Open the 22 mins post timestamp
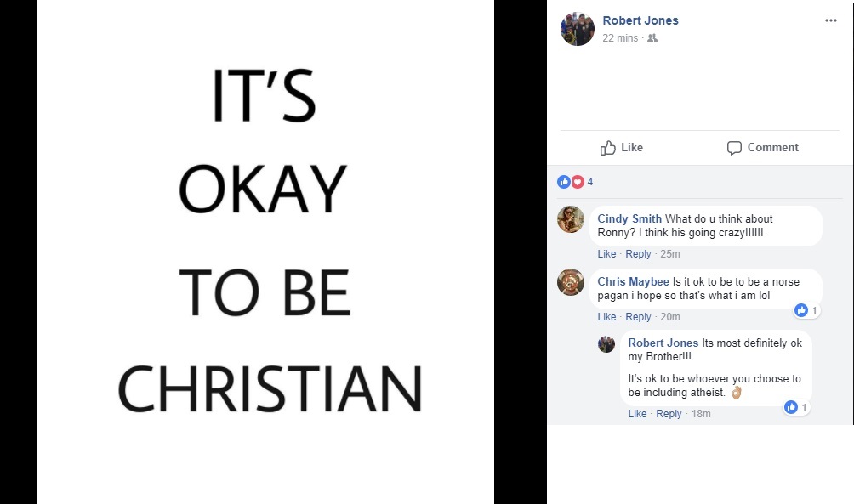Viewport: 854px width, 504px height. coord(620,38)
